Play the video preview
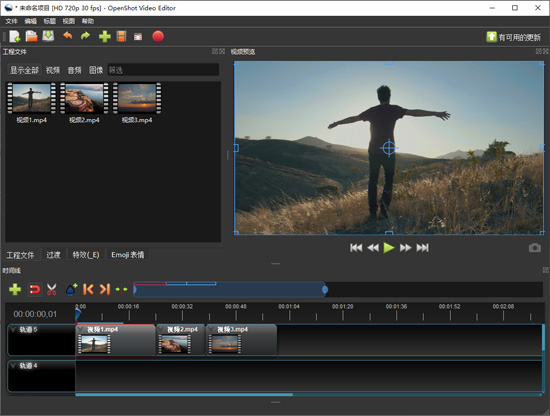This screenshot has width=550, height=416. (x=389, y=248)
